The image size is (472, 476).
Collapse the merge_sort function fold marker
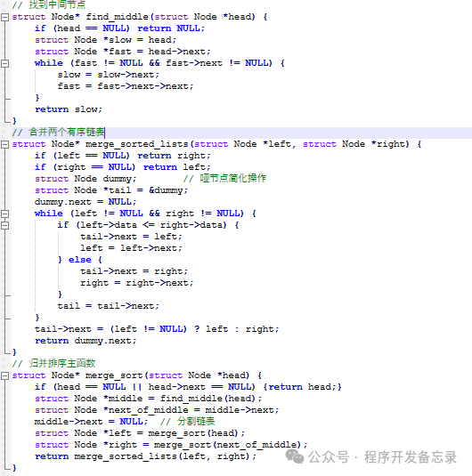(4, 375)
